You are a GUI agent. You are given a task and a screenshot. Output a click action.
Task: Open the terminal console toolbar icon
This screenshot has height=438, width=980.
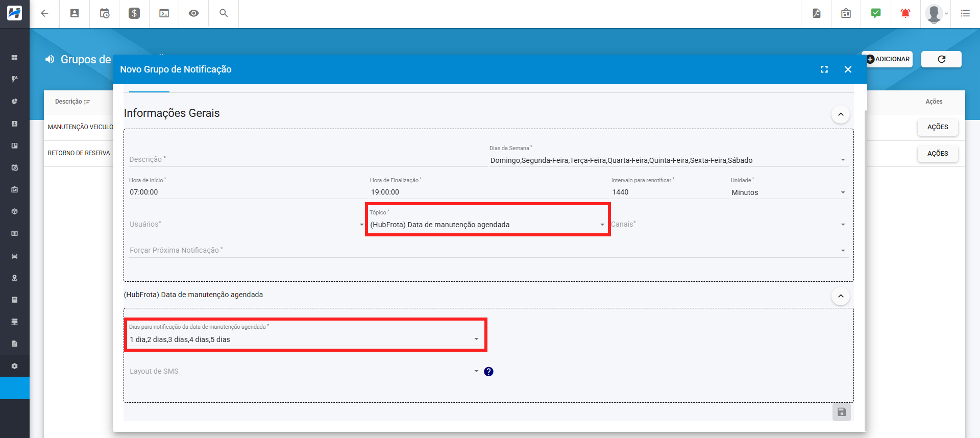pyautogui.click(x=164, y=13)
